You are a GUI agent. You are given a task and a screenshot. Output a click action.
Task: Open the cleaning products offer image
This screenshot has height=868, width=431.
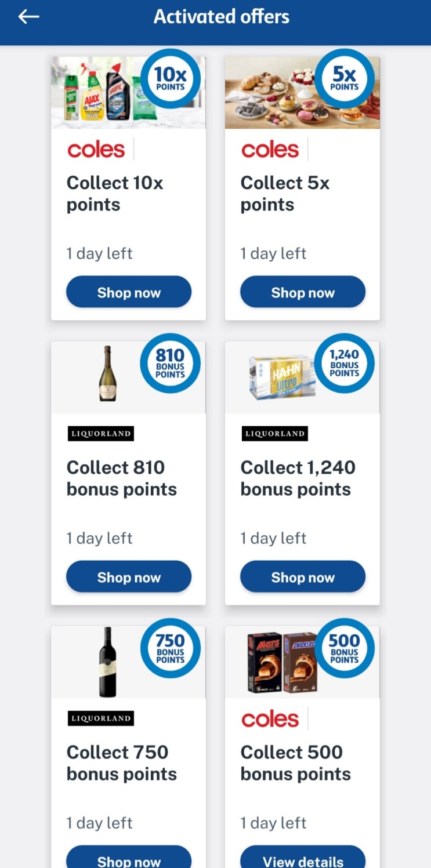coord(99,93)
